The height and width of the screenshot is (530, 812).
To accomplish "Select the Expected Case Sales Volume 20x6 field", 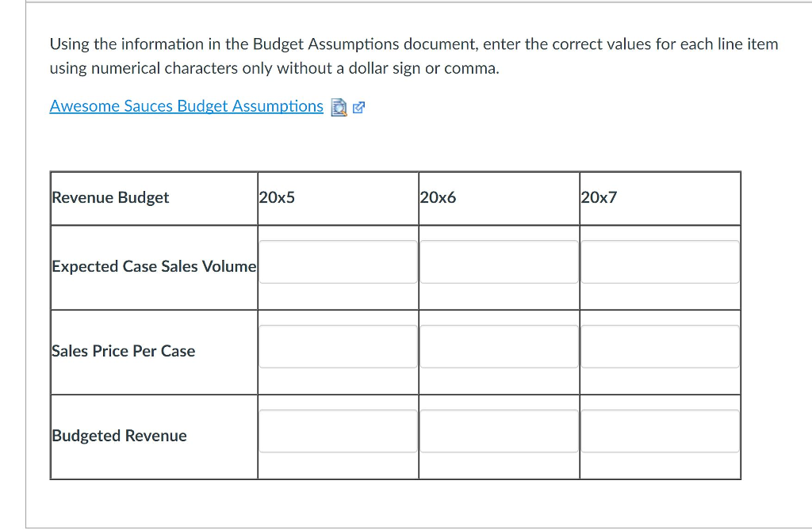I will 499,261.
